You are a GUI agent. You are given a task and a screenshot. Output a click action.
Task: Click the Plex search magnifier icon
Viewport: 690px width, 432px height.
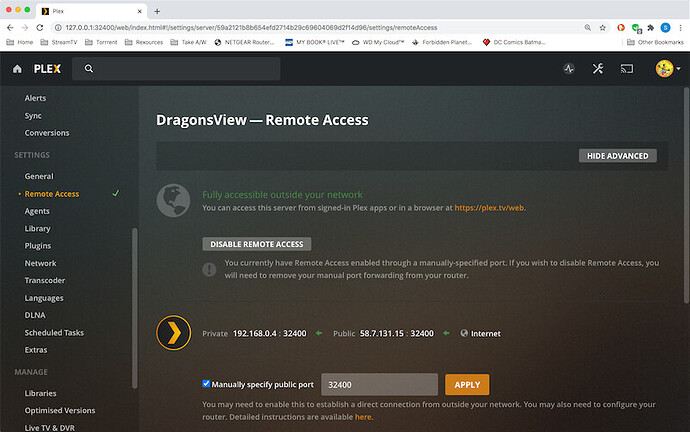click(89, 69)
